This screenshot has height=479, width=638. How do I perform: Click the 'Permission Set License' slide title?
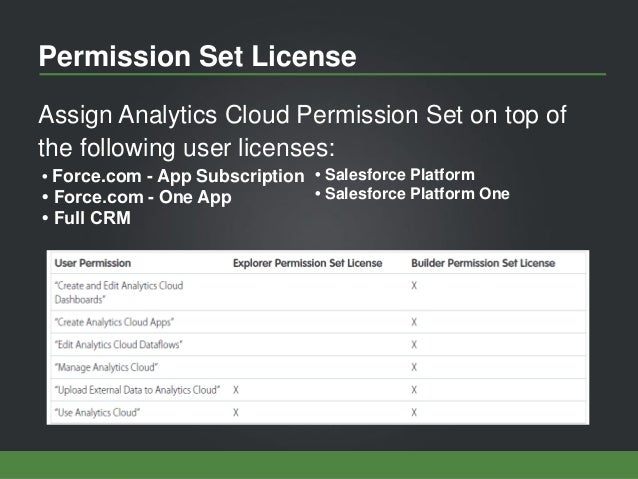pos(197,56)
